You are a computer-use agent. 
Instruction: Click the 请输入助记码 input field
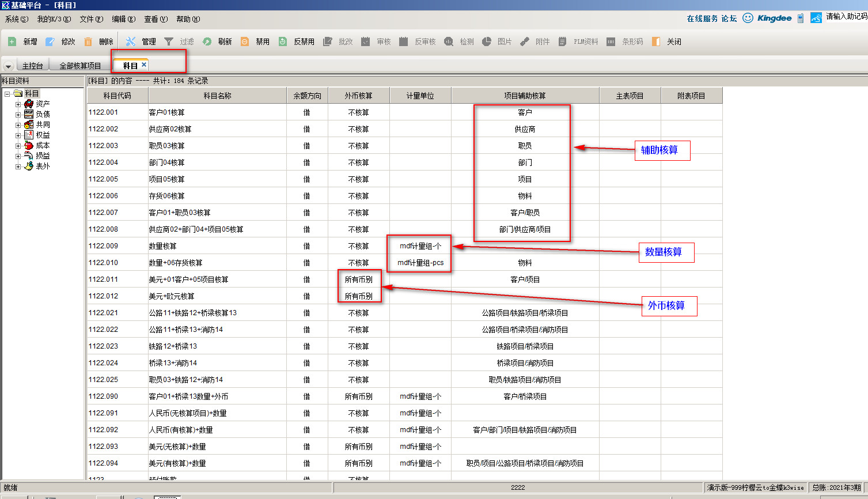[846, 17]
